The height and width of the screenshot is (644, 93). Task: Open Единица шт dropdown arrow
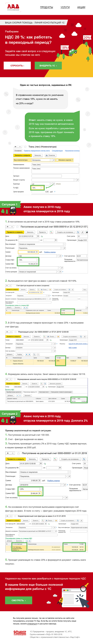[51, 184]
